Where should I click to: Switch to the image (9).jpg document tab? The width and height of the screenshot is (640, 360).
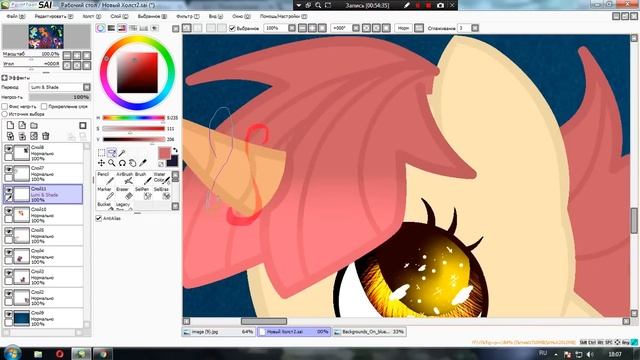pyautogui.click(x=218, y=332)
